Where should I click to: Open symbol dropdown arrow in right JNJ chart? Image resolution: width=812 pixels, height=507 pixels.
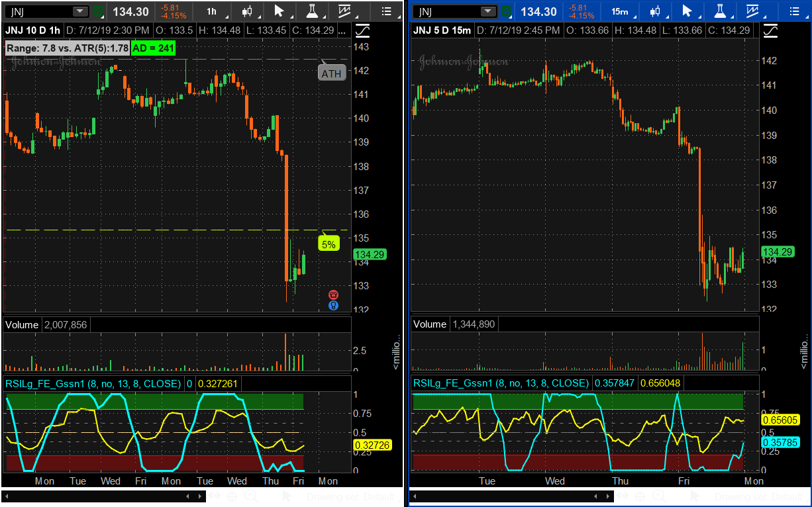[x=489, y=11]
